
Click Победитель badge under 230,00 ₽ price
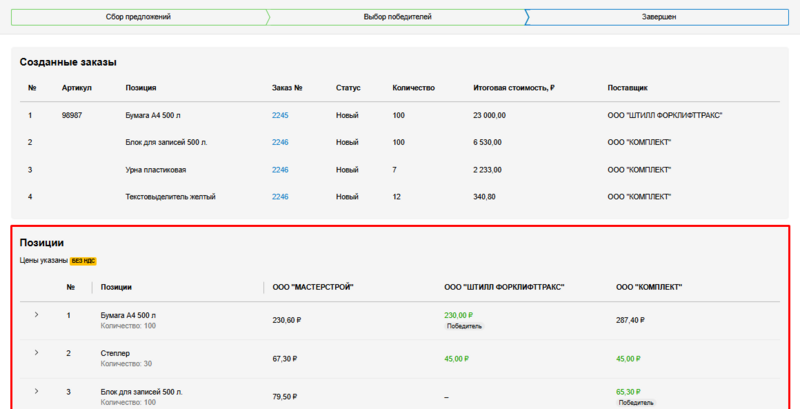[464, 326]
